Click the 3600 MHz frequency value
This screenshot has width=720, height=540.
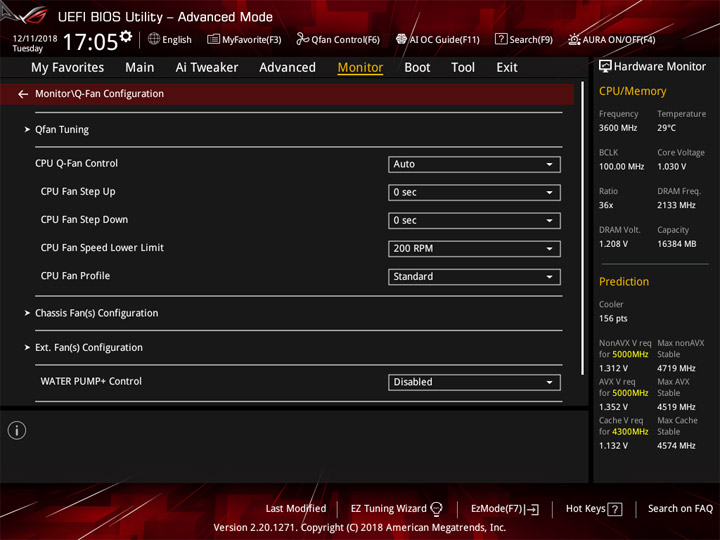point(618,128)
